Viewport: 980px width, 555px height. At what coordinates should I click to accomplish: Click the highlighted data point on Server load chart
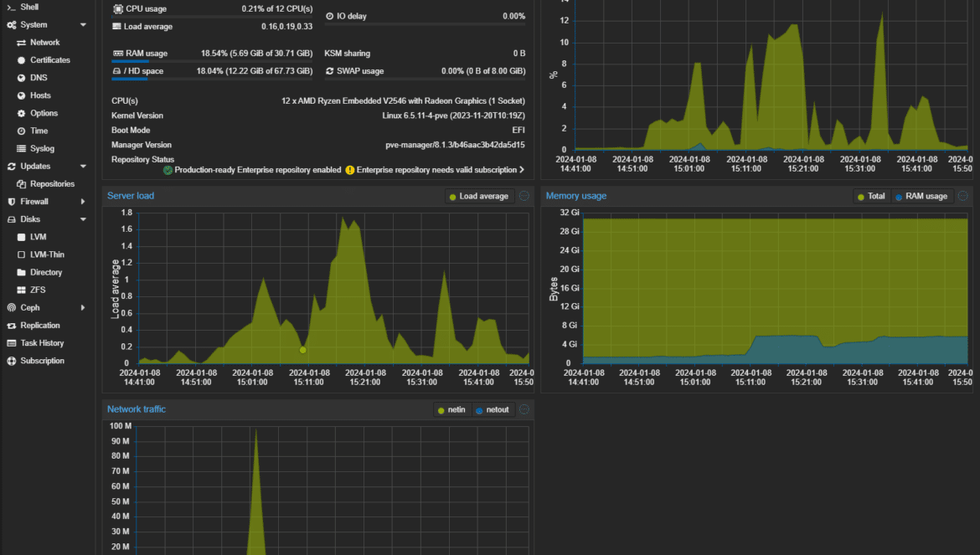(303, 350)
